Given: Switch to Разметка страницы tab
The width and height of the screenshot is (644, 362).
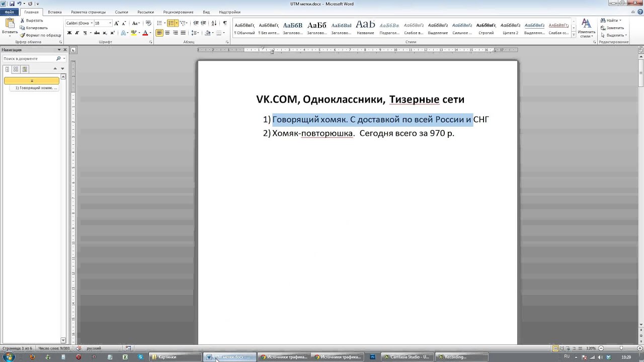Looking at the screenshot, I should pos(89,12).
